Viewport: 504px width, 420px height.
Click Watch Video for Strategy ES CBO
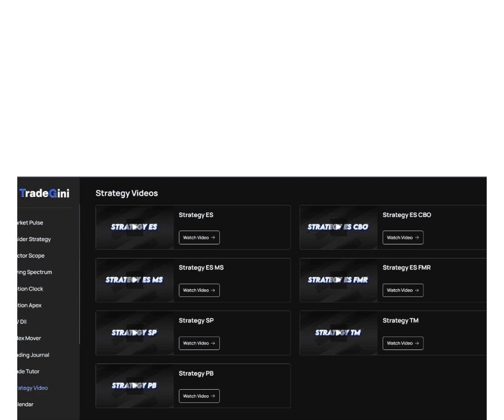click(x=403, y=238)
